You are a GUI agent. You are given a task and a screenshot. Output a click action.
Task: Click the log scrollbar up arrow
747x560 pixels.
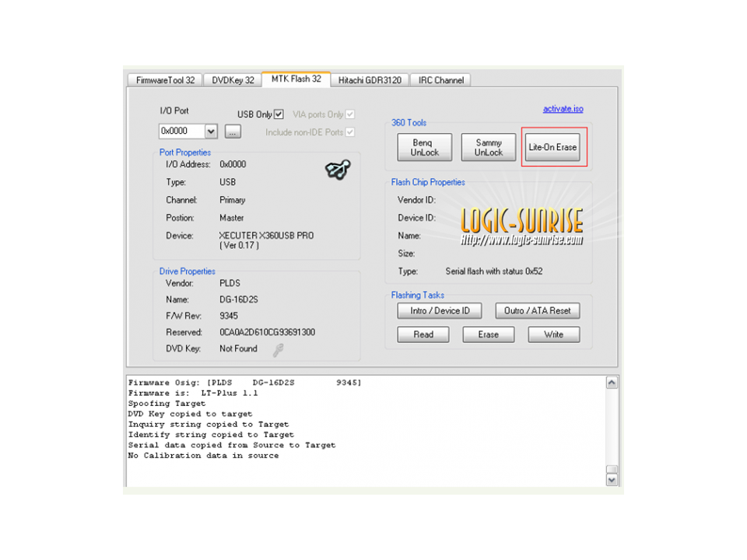point(612,383)
